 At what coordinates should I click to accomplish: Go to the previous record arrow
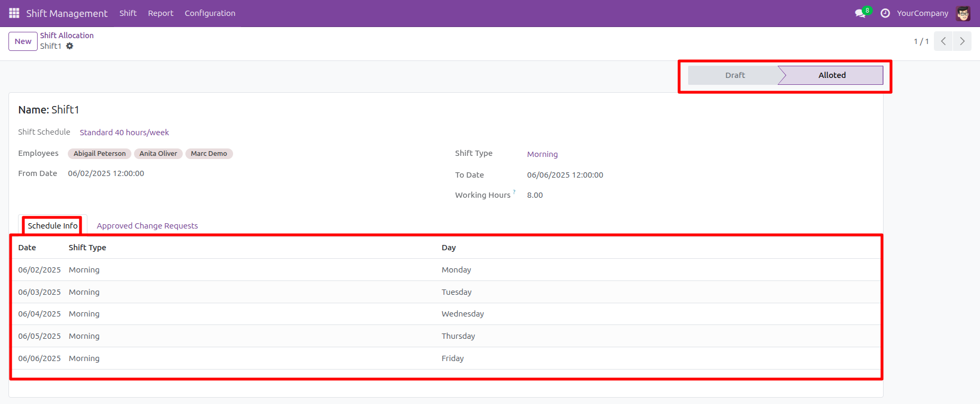click(x=943, y=41)
